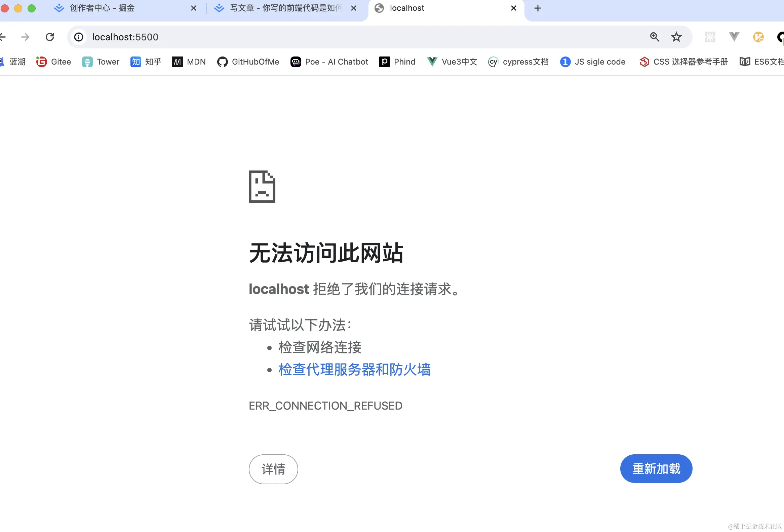Switch to the 写文章 tab
The width and height of the screenshot is (784, 532).
(285, 8)
